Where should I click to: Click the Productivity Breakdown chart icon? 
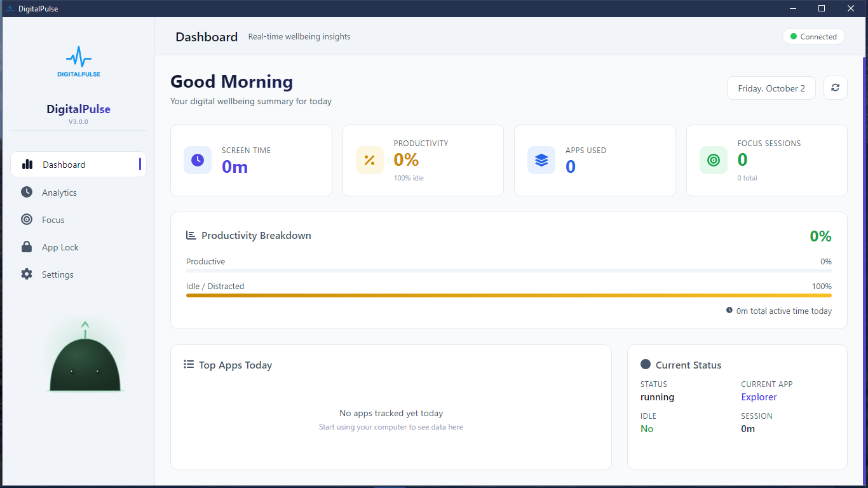tap(191, 235)
